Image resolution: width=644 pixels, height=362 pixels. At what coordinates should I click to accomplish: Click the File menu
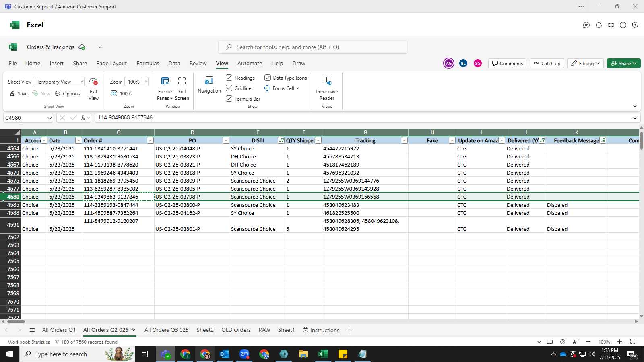13,64
